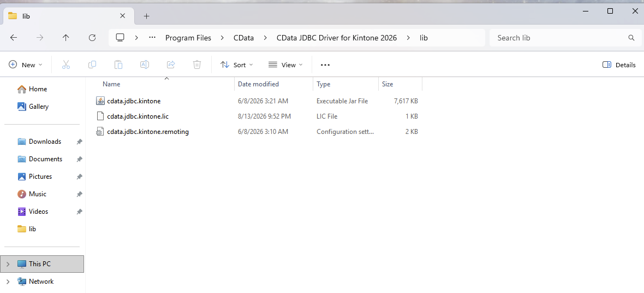644x293 pixels.
Task: Click the Copy icon
Action: 92,65
